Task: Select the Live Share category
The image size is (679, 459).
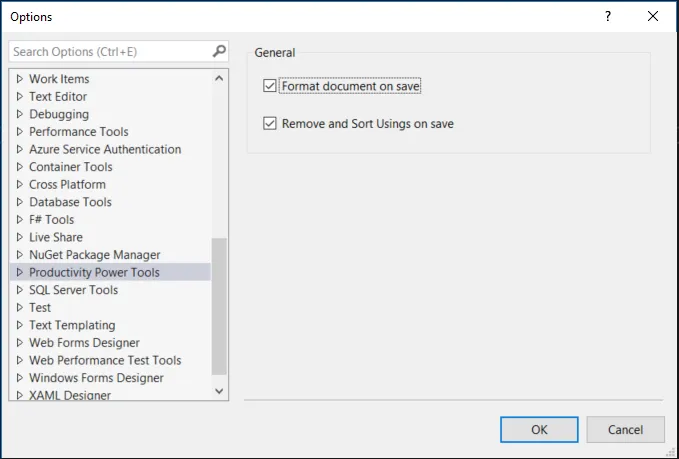Action: (56, 237)
